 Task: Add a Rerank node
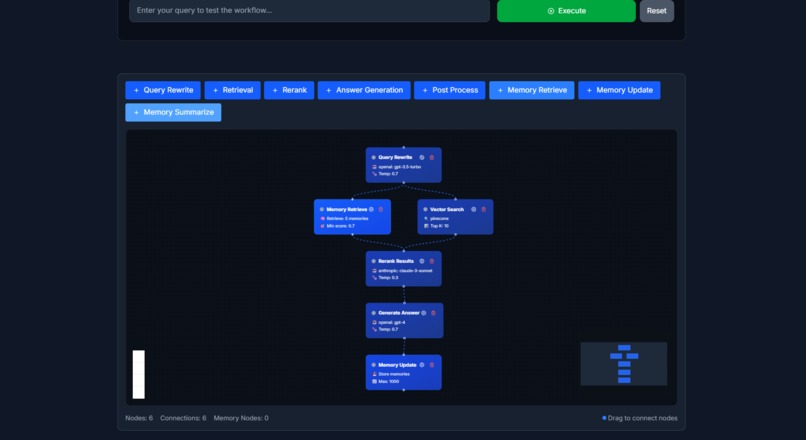point(289,90)
